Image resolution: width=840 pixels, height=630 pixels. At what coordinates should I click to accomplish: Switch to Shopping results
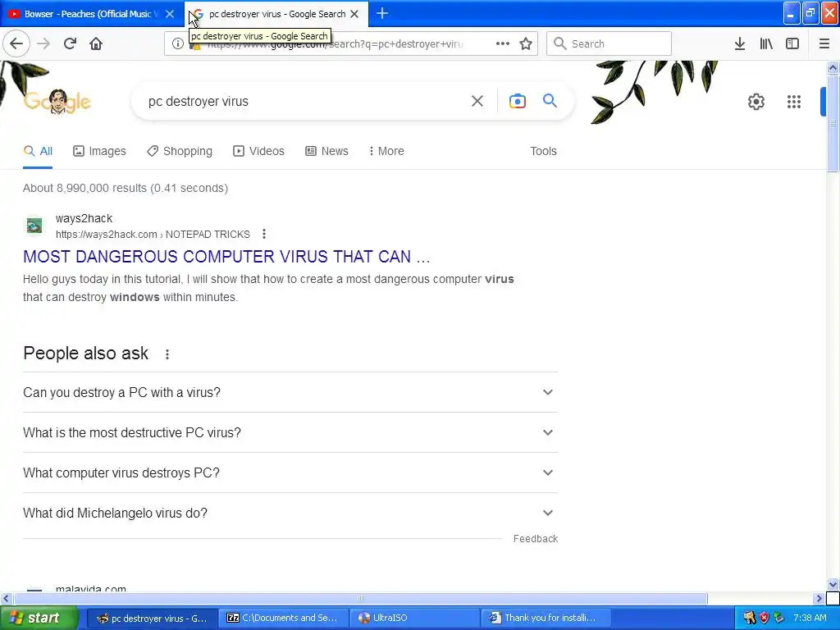coord(180,151)
